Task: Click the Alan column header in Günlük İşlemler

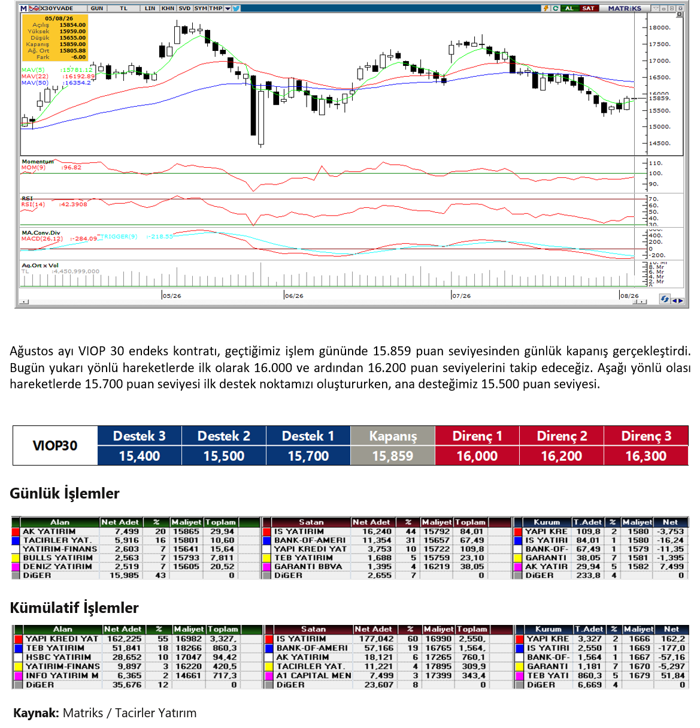Action: point(60,522)
